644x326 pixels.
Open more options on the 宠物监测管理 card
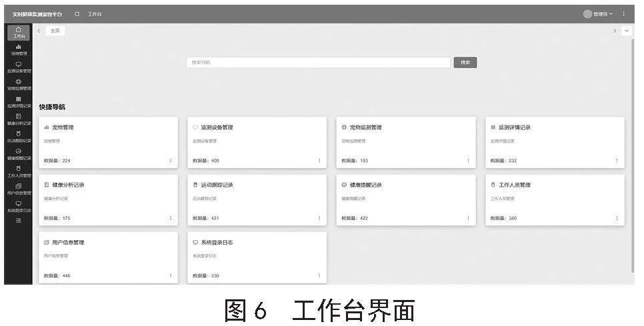click(468, 161)
